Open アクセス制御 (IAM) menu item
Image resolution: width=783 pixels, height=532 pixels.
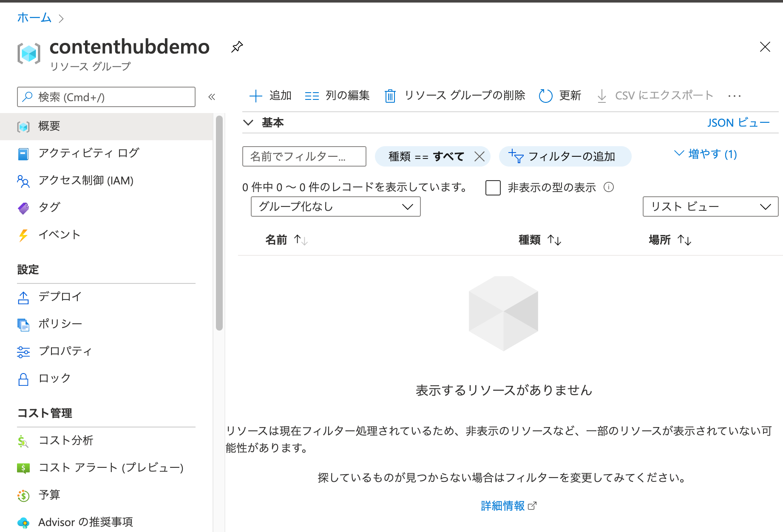pos(106,181)
